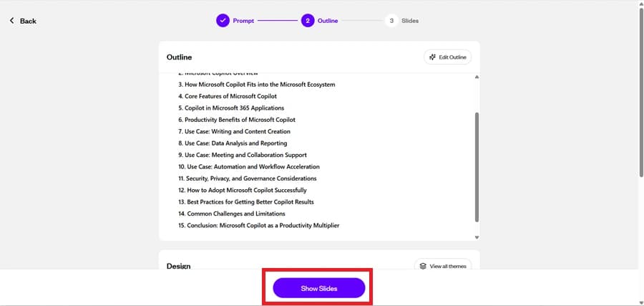Select item 6 Productivity Benefits of Microsoft Copilot

coord(237,120)
